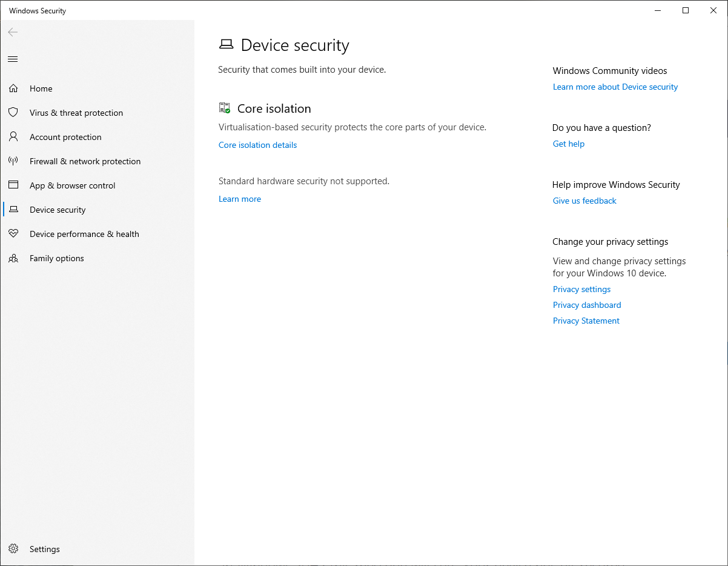Open Settings at bottom of sidebar
The image size is (728, 566).
pos(97,549)
